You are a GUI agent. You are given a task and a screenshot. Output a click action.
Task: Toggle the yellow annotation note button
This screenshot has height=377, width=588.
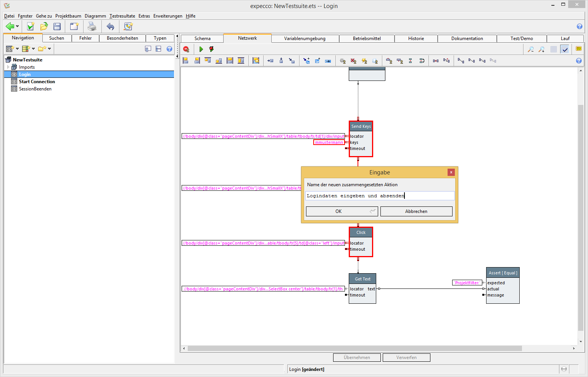pyautogui.click(x=578, y=49)
